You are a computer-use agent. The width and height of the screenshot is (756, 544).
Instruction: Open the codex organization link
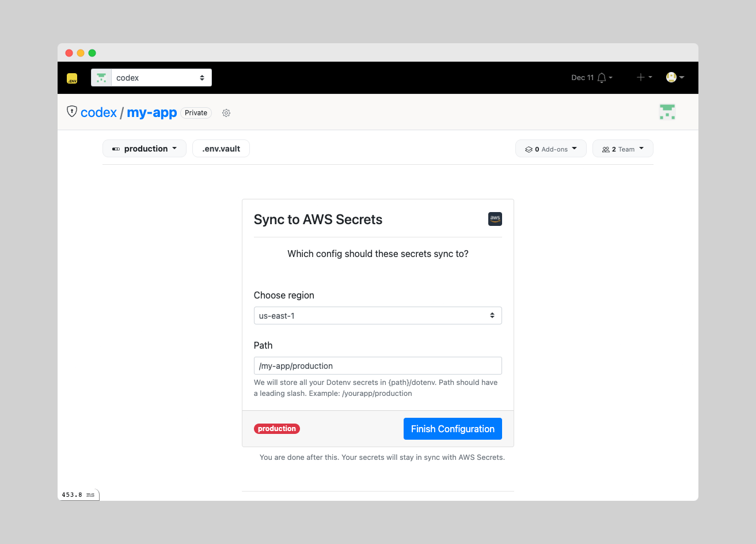pyautogui.click(x=99, y=112)
